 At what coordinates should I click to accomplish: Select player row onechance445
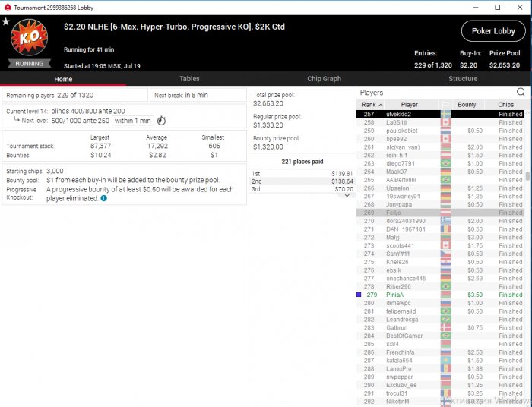440,278
